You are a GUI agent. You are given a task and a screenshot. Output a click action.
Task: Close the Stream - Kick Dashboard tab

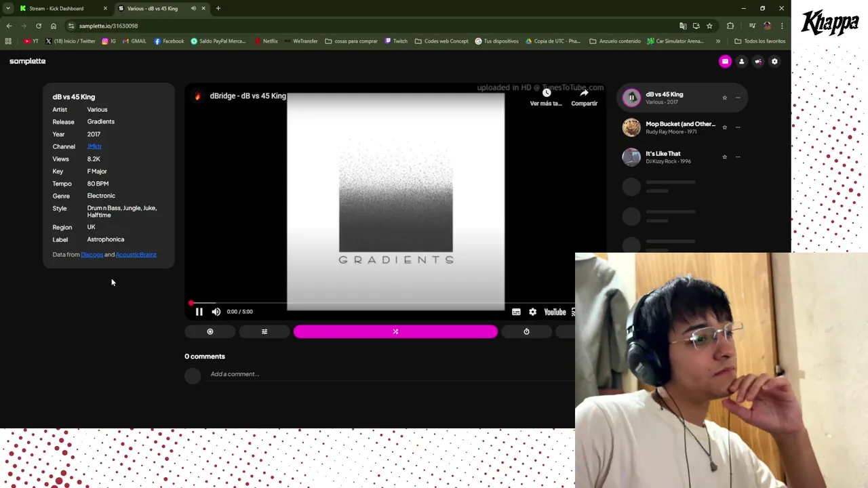tap(105, 8)
